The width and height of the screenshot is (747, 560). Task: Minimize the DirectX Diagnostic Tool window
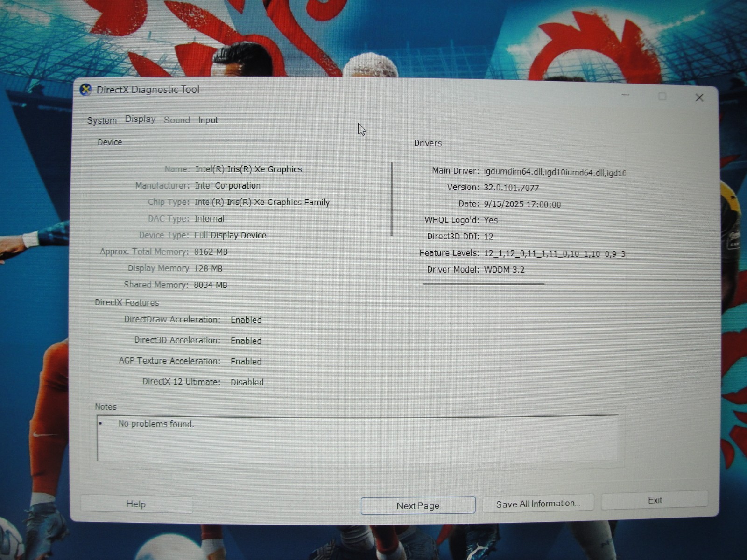[x=626, y=95]
